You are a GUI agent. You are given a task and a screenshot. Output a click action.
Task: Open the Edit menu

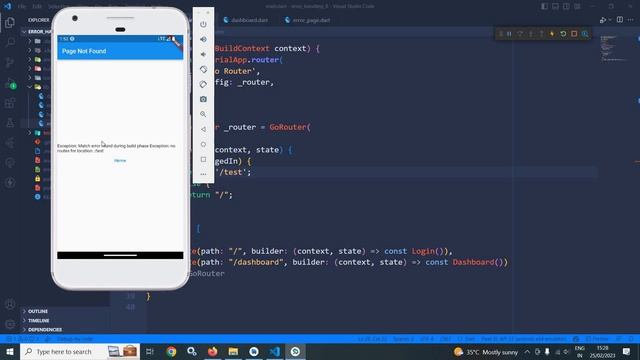[37, 7]
